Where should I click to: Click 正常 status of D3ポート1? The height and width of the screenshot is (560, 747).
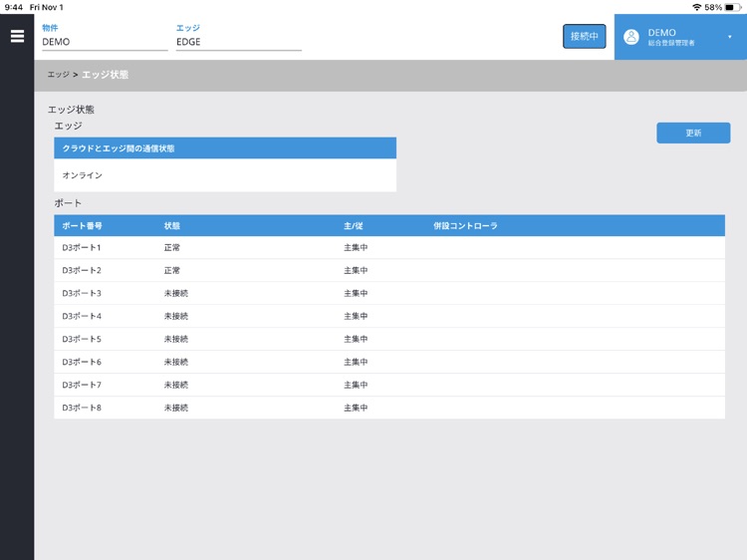[x=172, y=248]
